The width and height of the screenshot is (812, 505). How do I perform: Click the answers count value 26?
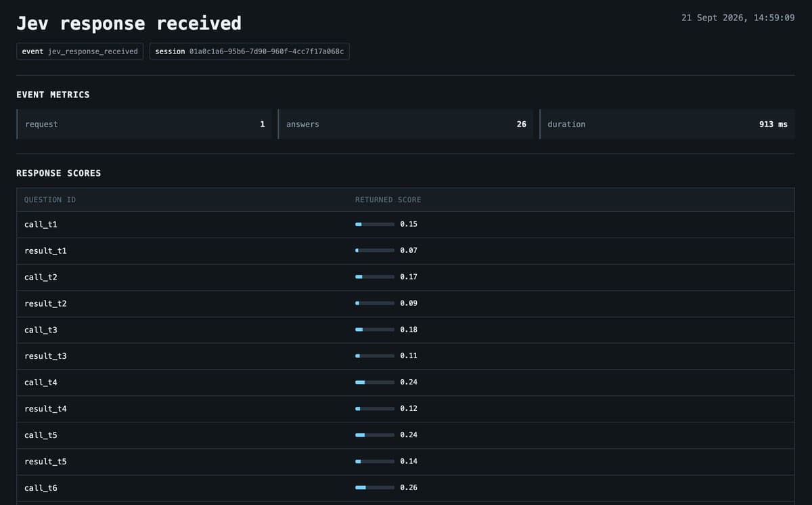tap(522, 125)
